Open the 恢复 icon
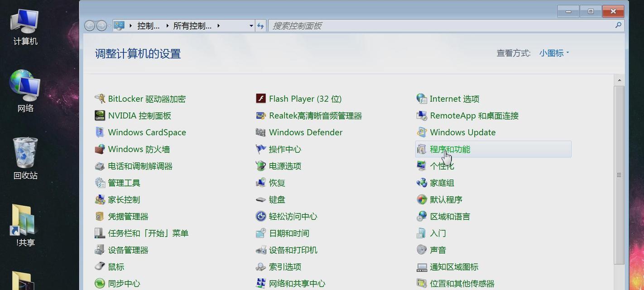The height and width of the screenshot is (290, 644). (260, 183)
